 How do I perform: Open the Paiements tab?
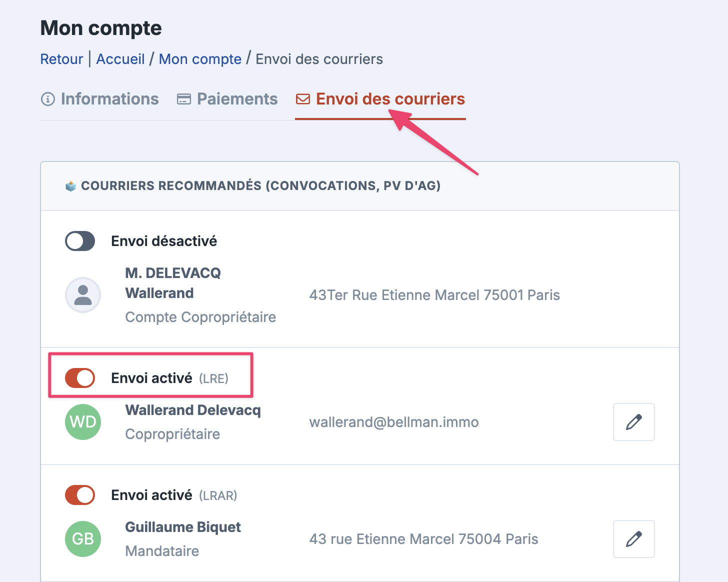237,99
